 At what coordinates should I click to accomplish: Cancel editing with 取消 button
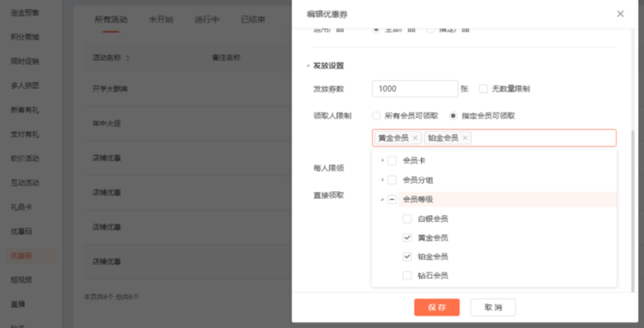point(493,307)
